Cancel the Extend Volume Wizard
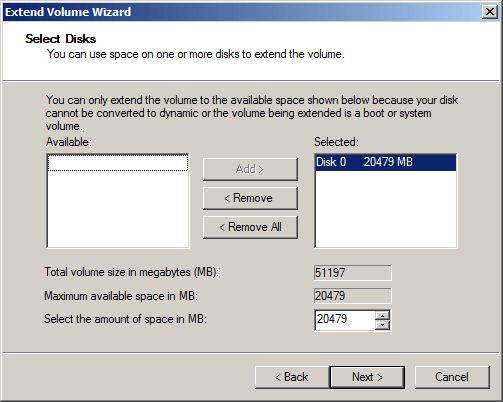Screen dimensions: 503x402 click(x=452, y=377)
